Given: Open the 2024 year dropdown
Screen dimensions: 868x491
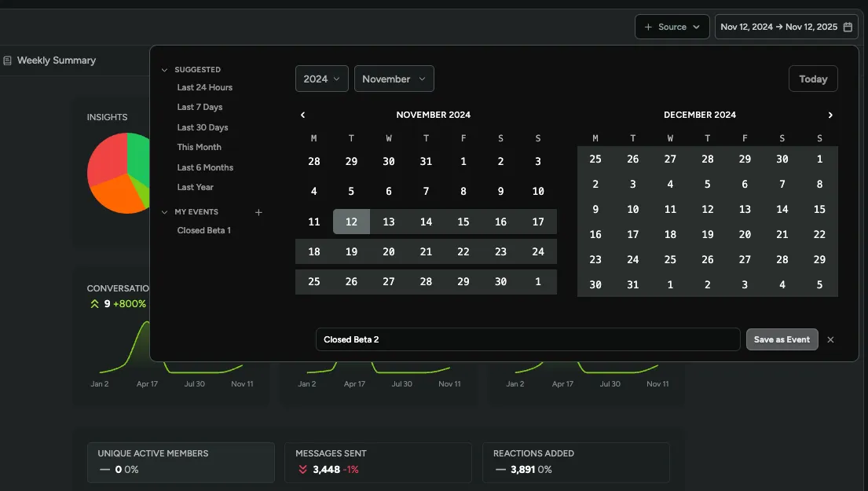Looking at the screenshot, I should pyautogui.click(x=321, y=79).
